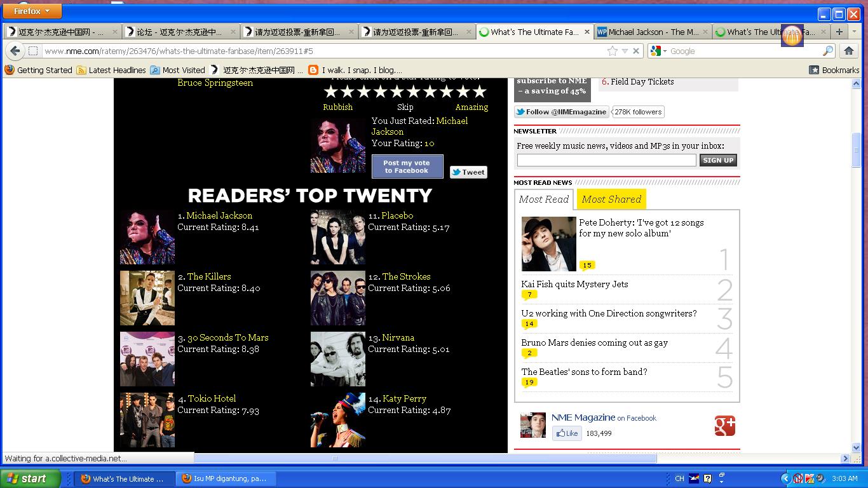Click the Facebook Like button
Image resolution: width=868 pixels, height=488 pixels.
click(566, 433)
